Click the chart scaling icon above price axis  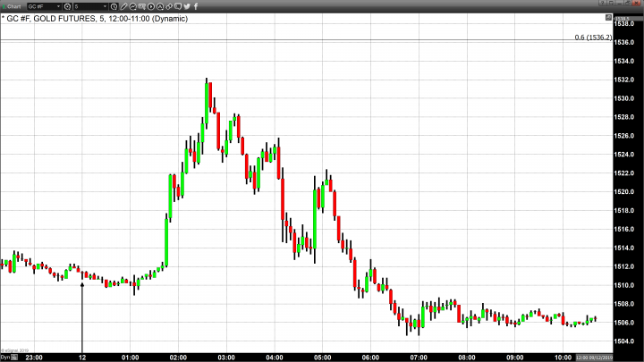click(x=609, y=17)
